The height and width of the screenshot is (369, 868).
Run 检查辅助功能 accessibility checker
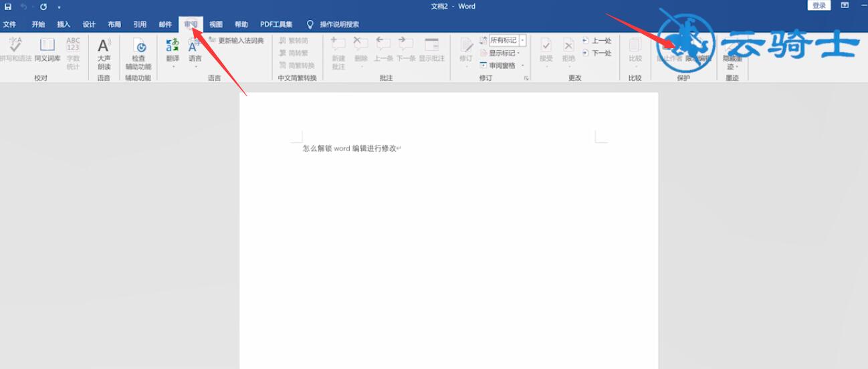point(138,53)
